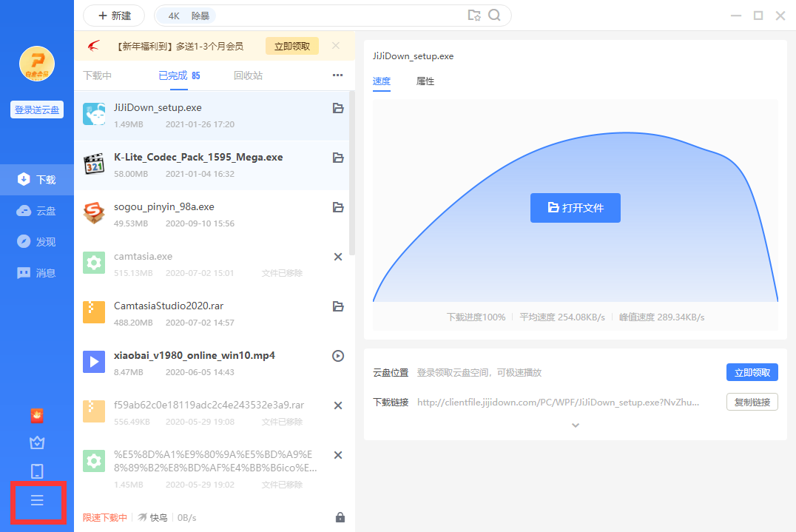796x532 pixels.
Task: Remove the camtasia.exe entry with X
Action: (x=338, y=257)
